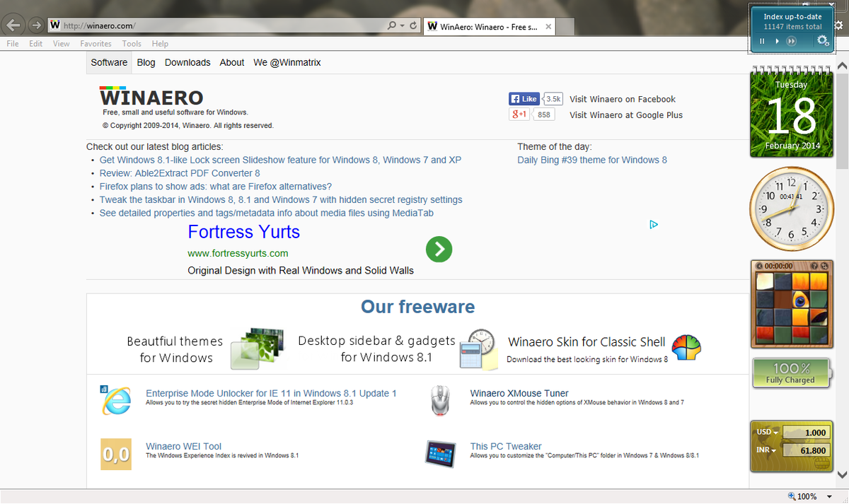Screen dimensions: 849x504
Task: Click the Fortress Yurts ad headline
Action: [243, 232]
